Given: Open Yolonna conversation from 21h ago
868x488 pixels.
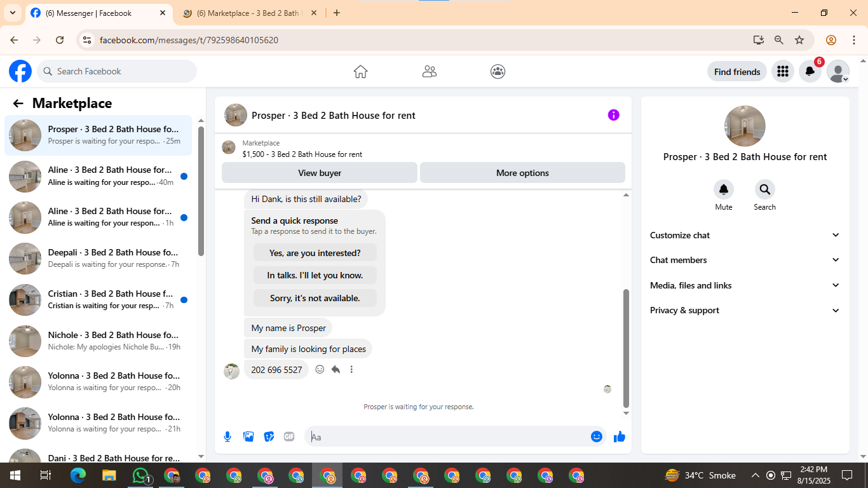Looking at the screenshot, I should click(98, 423).
